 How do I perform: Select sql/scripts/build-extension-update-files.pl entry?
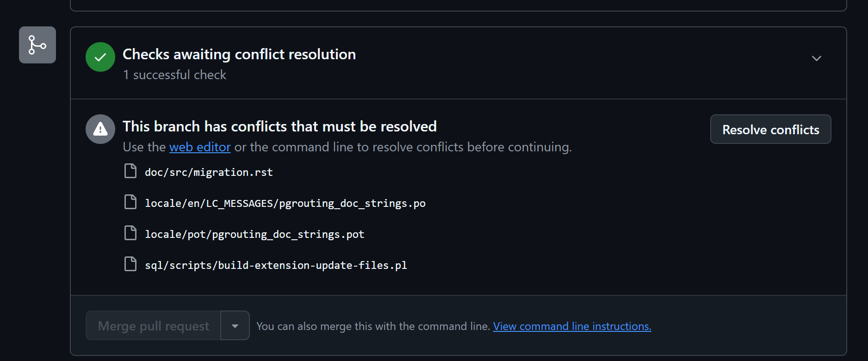coord(276,265)
